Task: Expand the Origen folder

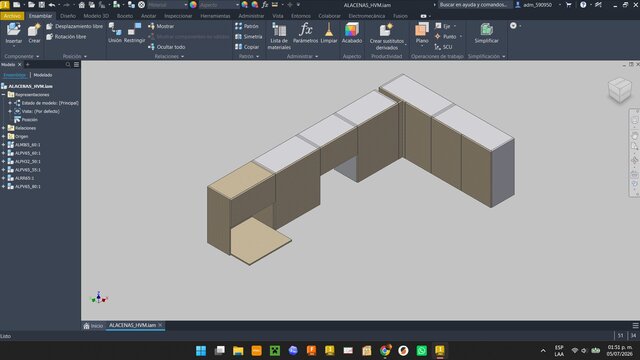Action: pos(3,136)
